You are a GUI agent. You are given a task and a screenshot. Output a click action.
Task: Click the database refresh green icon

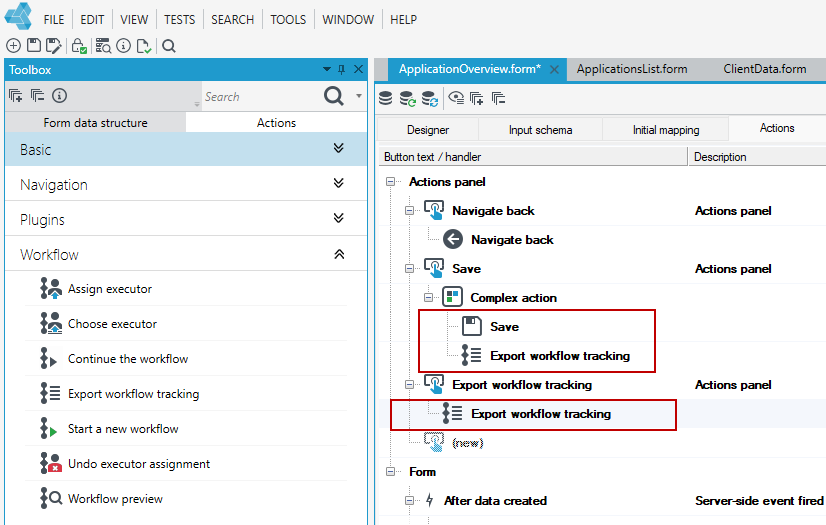[x=407, y=98]
